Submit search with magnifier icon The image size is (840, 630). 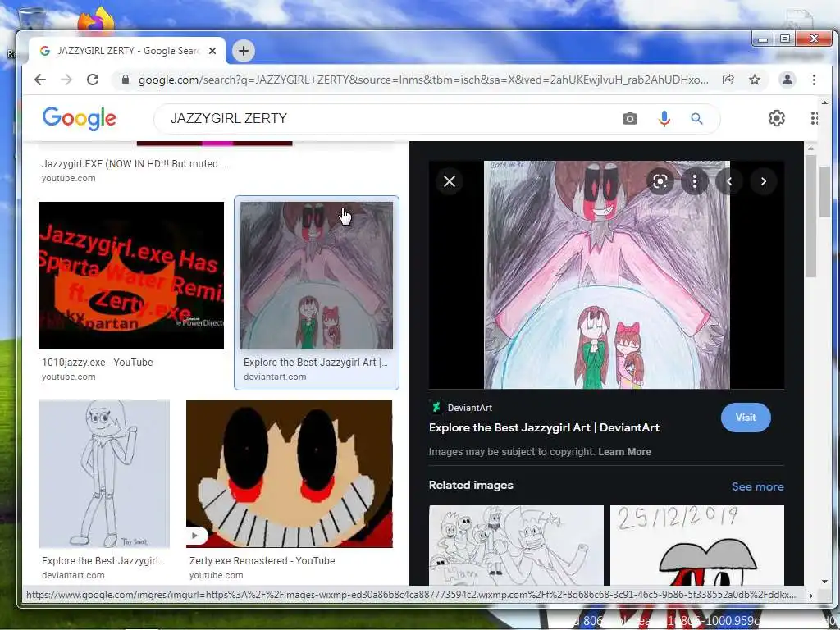pos(696,118)
